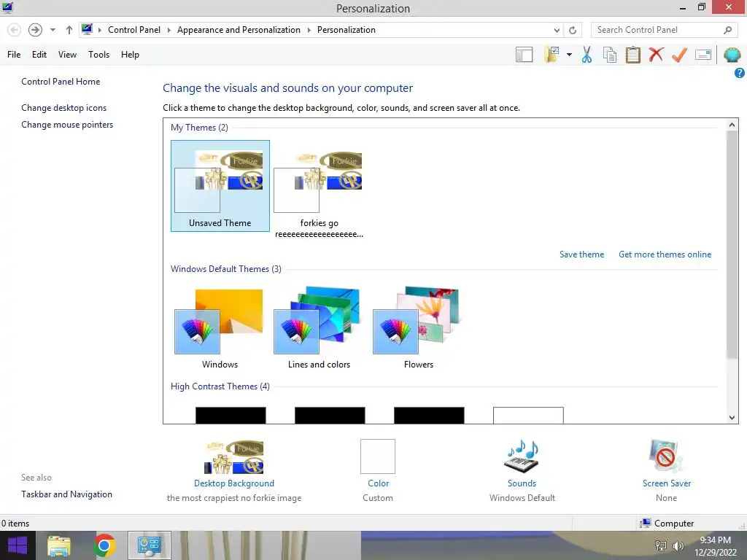Apply the Flowers theme
The width and height of the screenshot is (747, 560).
[x=418, y=329]
